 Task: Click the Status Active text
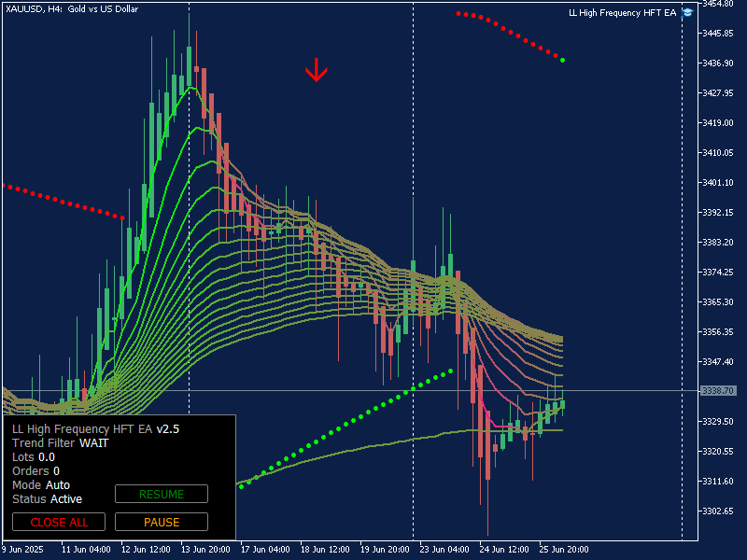click(x=48, y=499)
